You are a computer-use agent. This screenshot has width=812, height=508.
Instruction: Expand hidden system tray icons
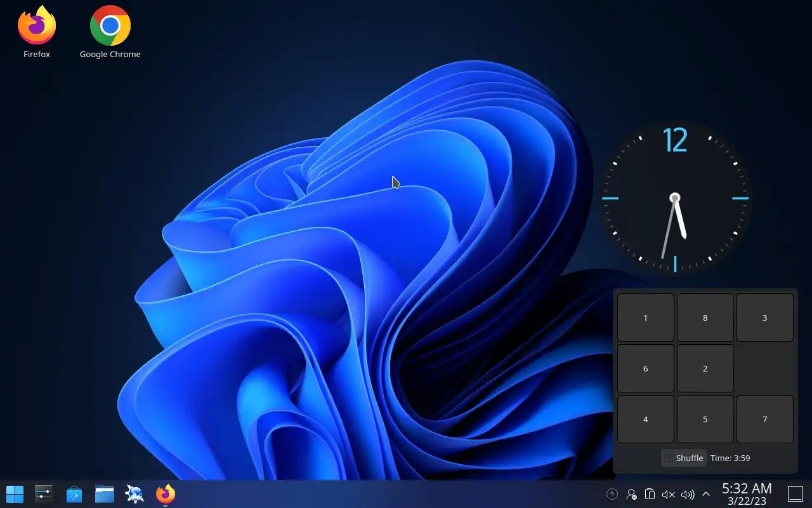point(705,494)
